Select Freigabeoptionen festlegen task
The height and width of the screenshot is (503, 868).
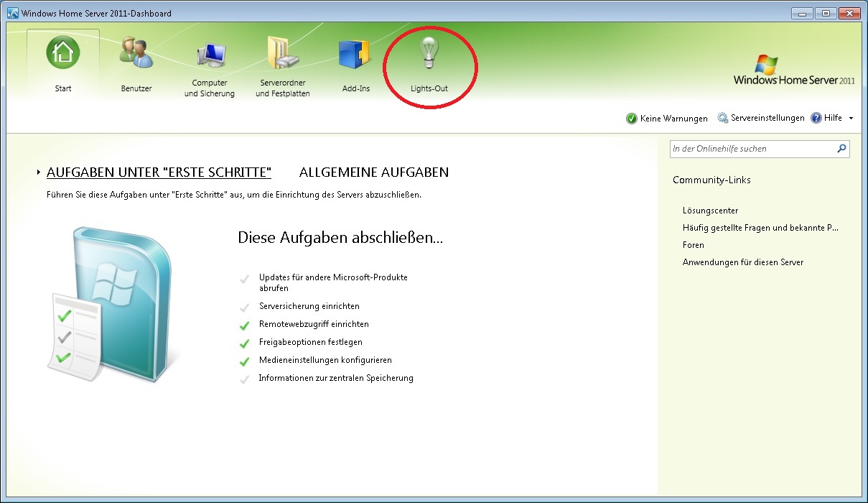point(311,342)
